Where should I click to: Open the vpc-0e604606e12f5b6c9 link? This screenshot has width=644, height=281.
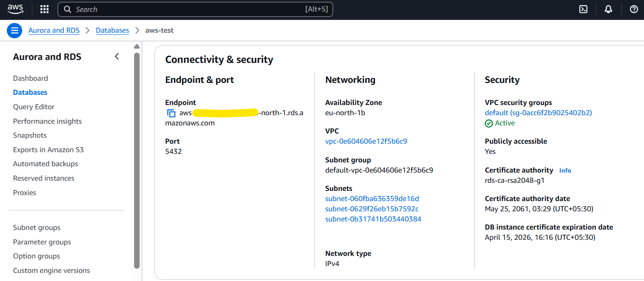366,141
